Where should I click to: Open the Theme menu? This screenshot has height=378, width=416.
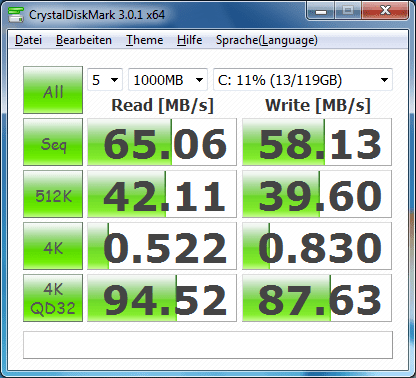[144, 40]
